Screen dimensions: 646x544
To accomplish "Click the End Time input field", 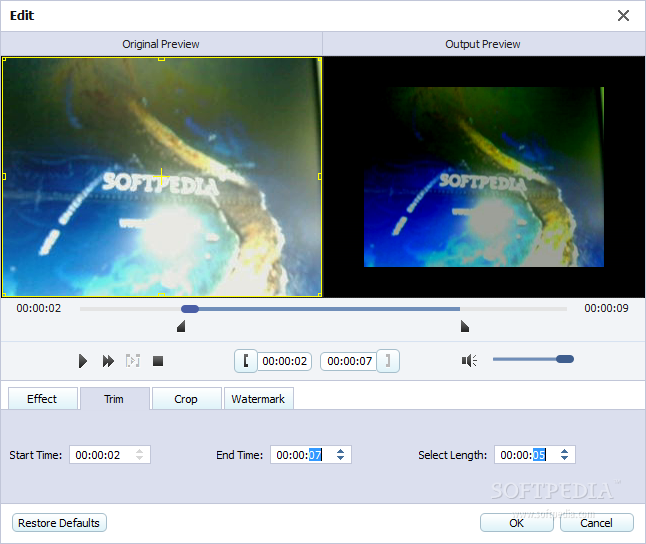I will click(x=311, y=455).
